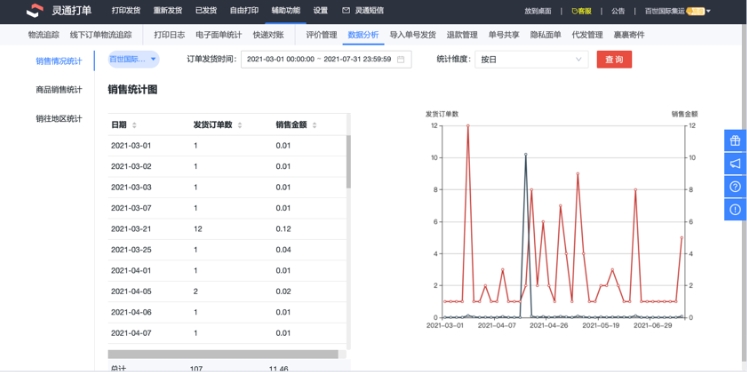Sort by 销售金额 column arrows
747x372 pixels.
point(314,125)
